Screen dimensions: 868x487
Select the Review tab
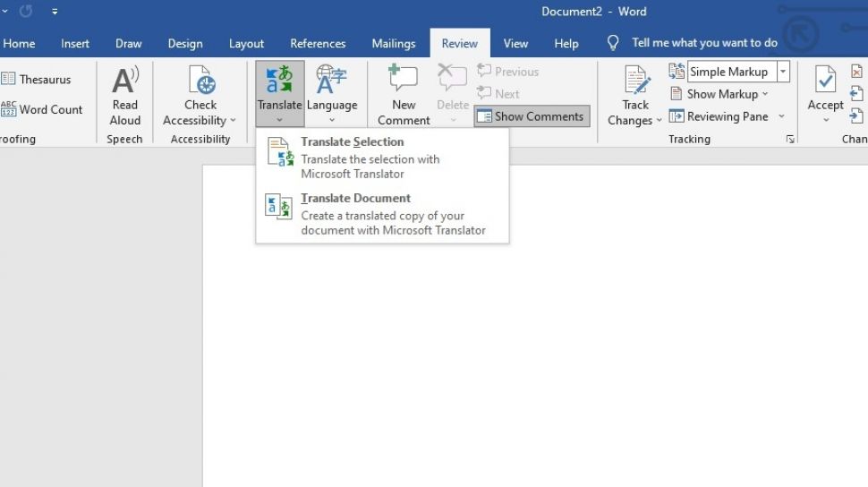(x=459, y=43)
